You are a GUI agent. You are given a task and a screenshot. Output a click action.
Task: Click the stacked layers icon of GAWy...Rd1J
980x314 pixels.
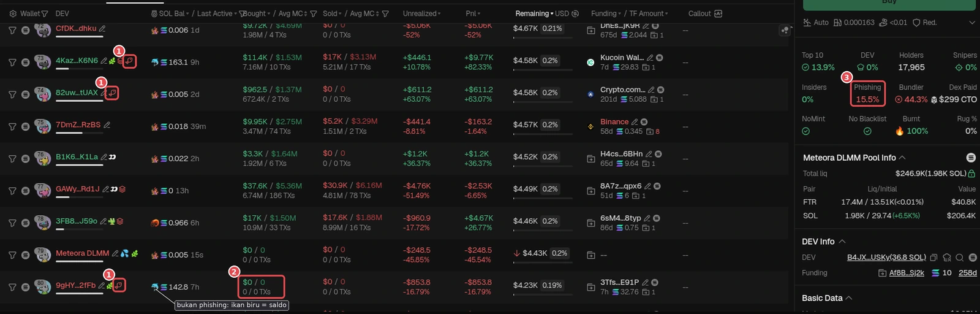click(123, 189)
